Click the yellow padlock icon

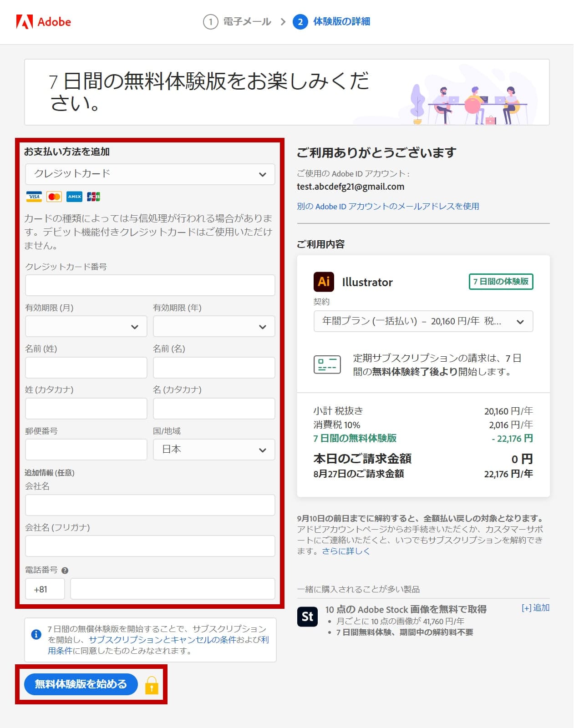click(152, 685)
